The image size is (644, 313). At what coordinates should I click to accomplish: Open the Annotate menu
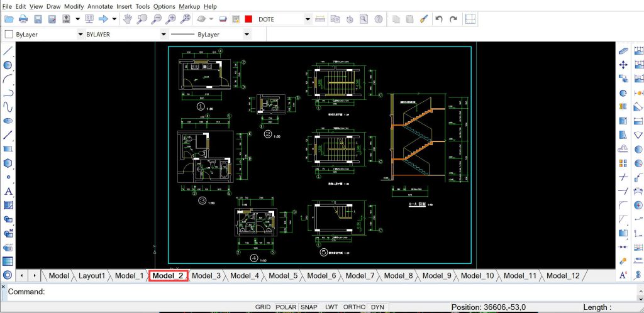(x=100, y=6)
